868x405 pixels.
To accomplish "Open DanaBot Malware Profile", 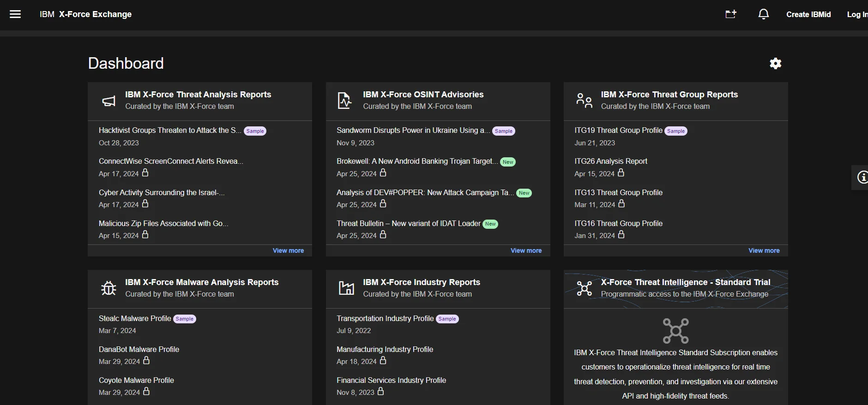I will click(139, 349).
